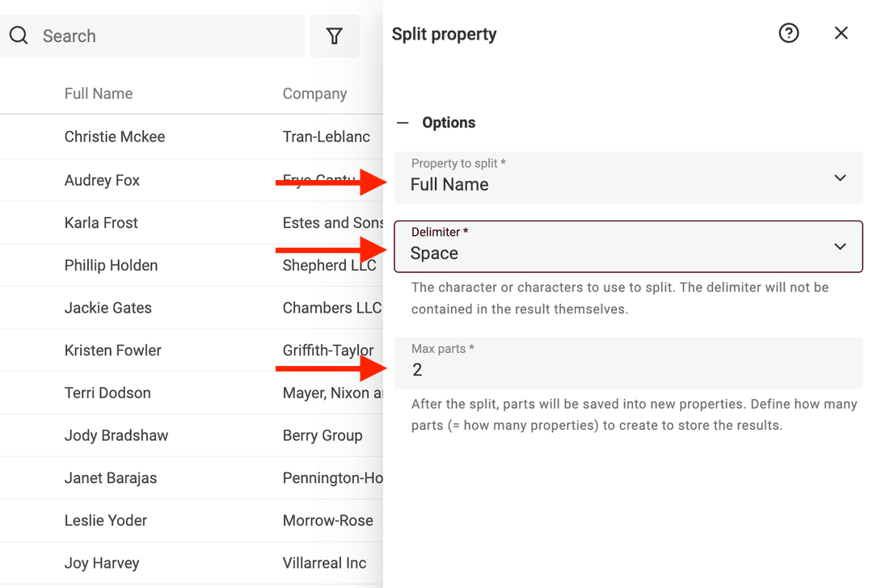Click the company Shepherd LLC
Viewport: 873px width, 588px height.
(x=330, y=265)
